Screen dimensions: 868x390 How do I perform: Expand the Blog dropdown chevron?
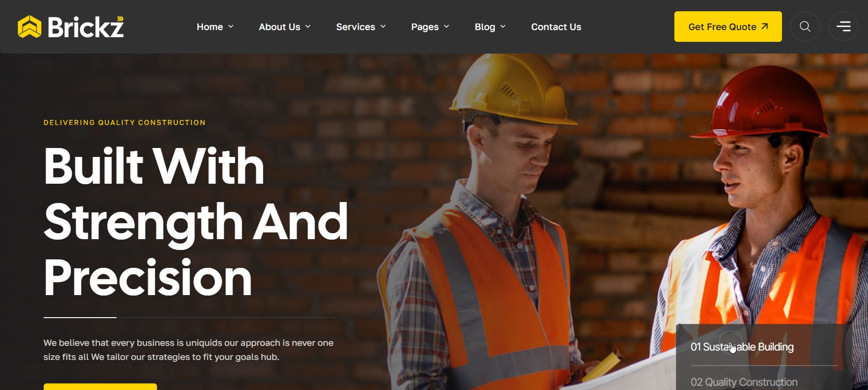[503, 27]
